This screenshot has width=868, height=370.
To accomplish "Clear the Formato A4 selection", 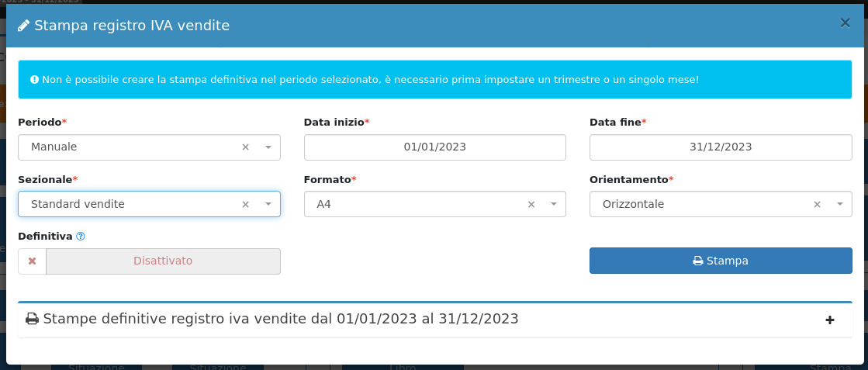I will 531,205.
